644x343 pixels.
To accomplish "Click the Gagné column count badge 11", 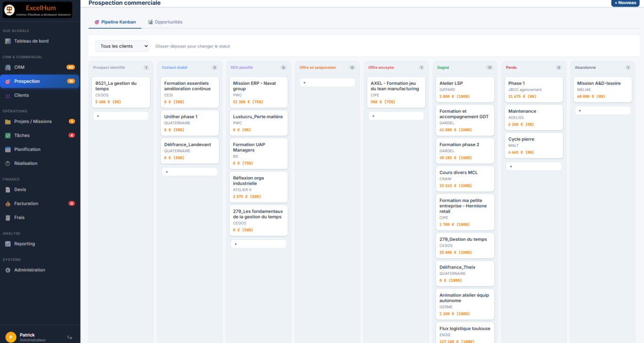I will [489, 67].
